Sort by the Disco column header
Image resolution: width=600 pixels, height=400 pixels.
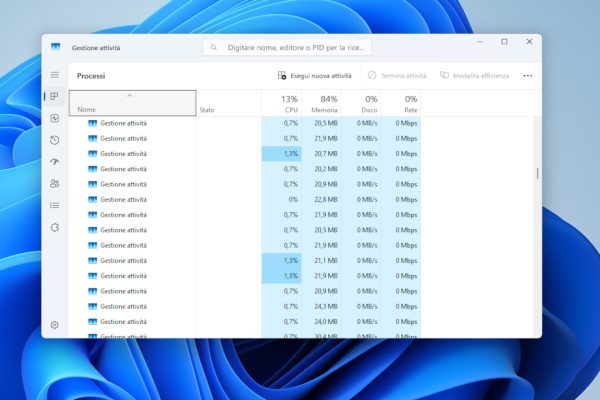[361, 103]
